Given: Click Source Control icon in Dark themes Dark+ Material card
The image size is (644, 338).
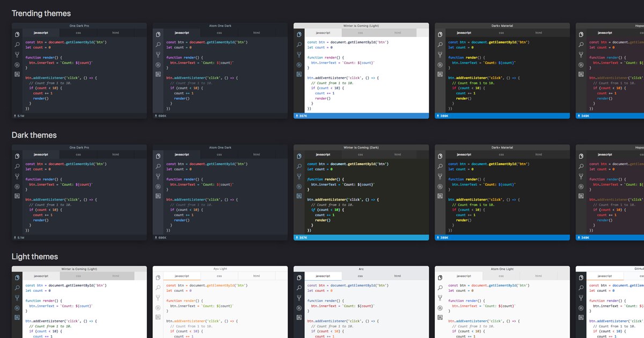Looking at the screenshot, I should point(440,177).
